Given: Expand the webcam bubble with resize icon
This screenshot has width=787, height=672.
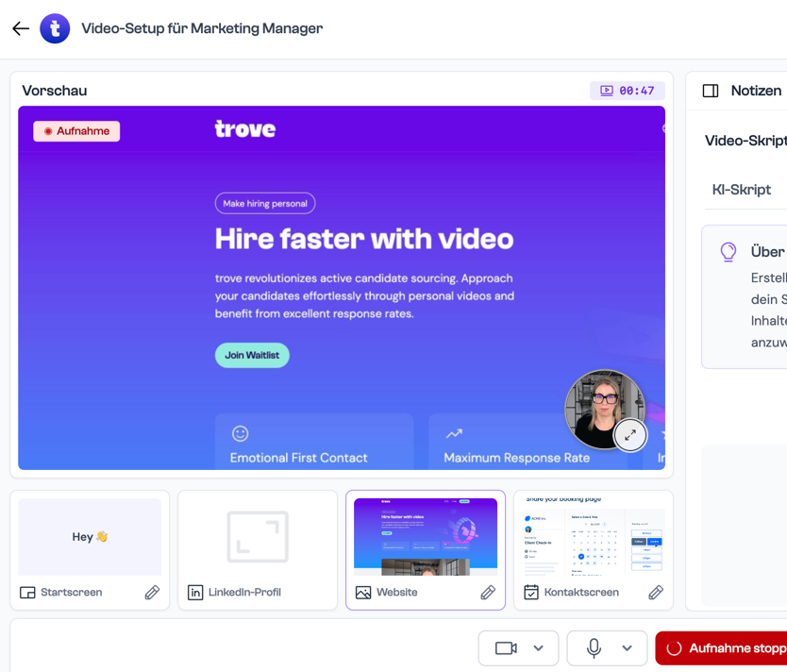Looking at the screenshot, I should click(630, 434).
